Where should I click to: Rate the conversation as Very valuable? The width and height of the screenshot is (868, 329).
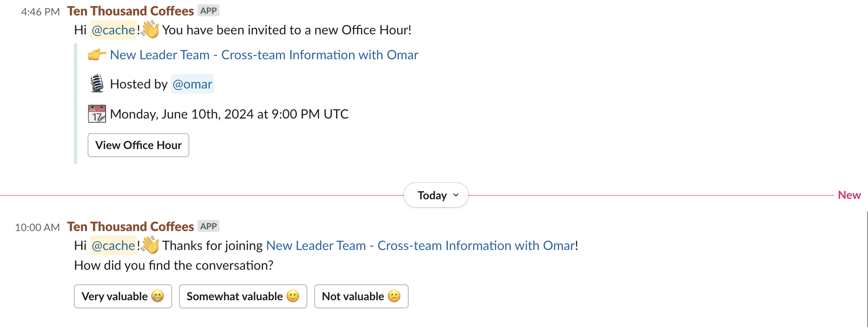123,296
